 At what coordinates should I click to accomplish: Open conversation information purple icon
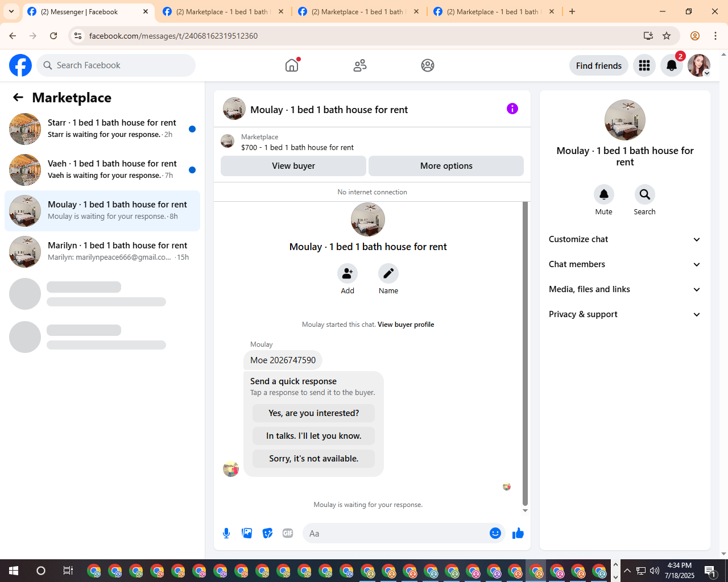[x=512, y=109]
